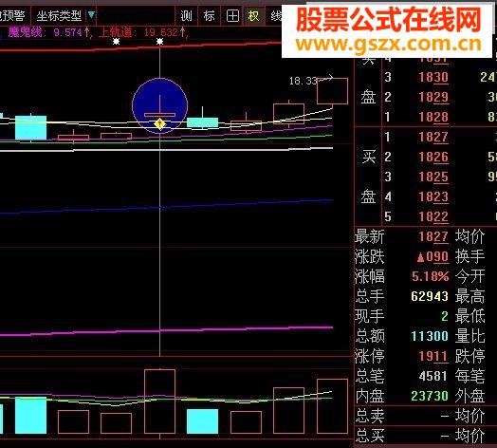Select the 测 measuring tool
The height and width of the screenshot is (448, 497).
point(186,15)
